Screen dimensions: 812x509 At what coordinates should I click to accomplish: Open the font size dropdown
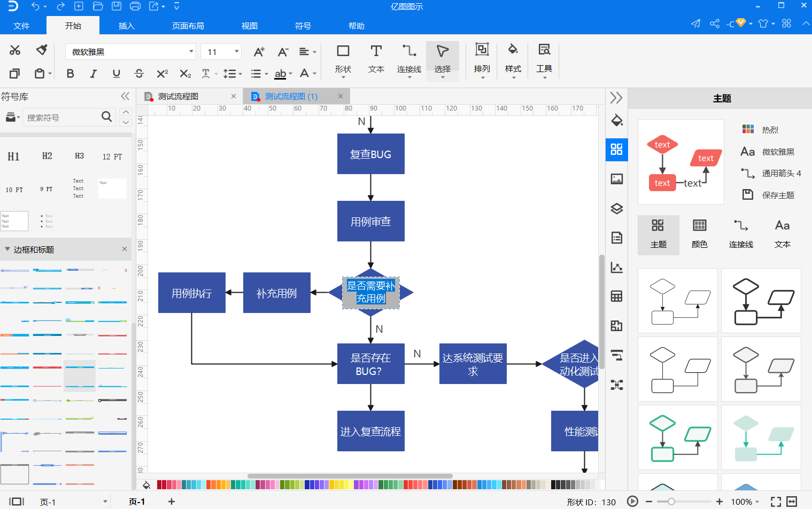tap(236, 51)
